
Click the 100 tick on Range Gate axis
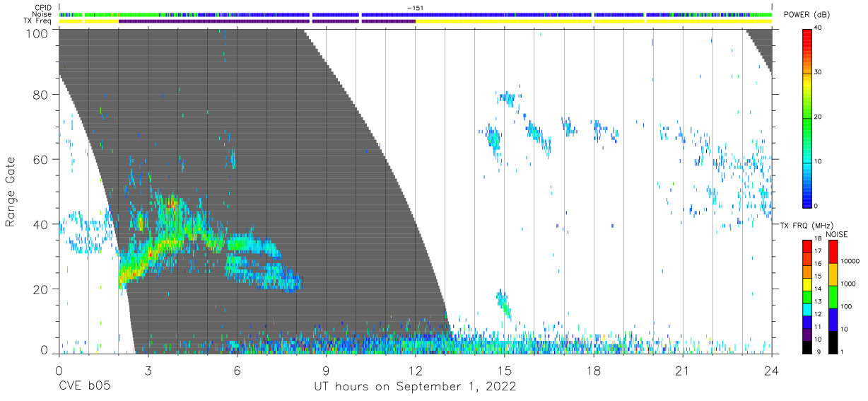click(37, 33)
